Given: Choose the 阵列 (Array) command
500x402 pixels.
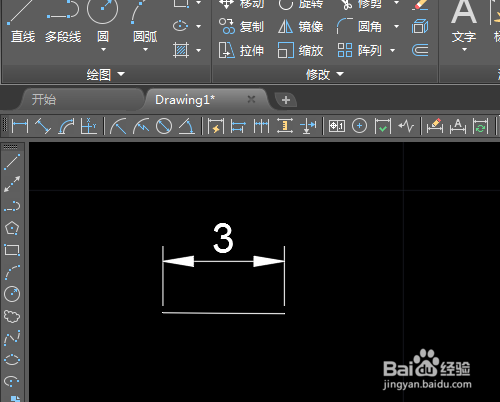Looking at the screenshot, I should 359,51.
